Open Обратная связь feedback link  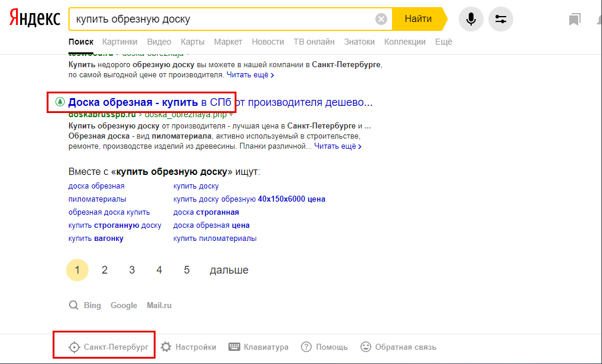399,347
